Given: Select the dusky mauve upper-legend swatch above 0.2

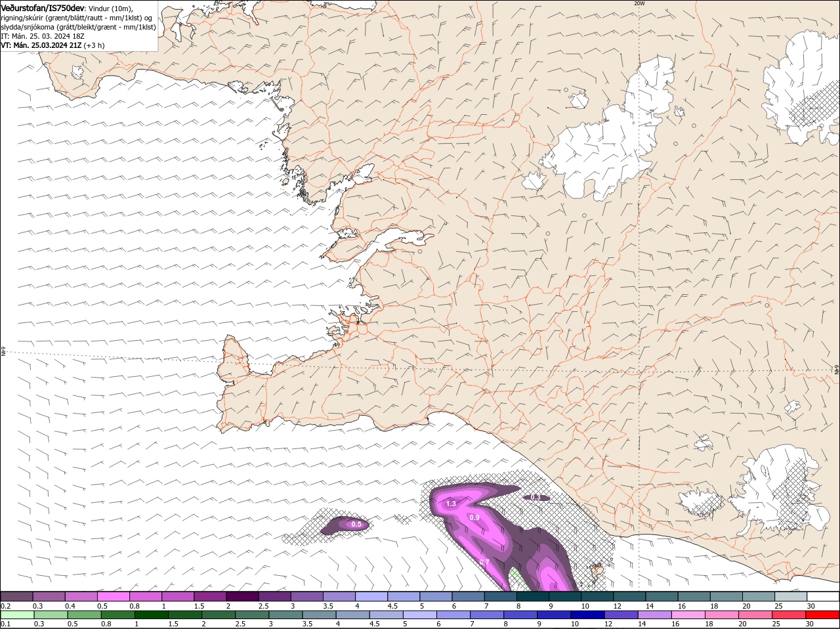Looking at the screenshot, I should point(16,596).
